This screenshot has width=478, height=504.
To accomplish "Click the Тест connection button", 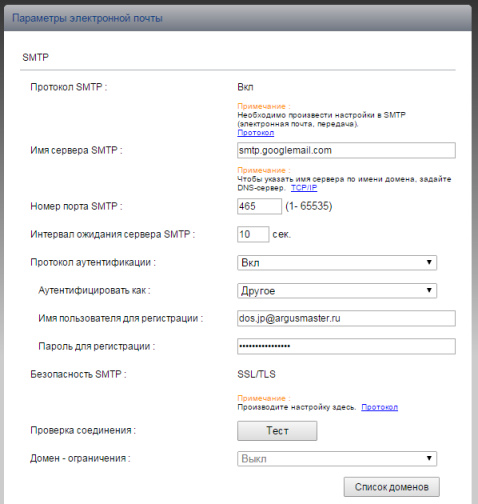I will click(x=277, y=431).
